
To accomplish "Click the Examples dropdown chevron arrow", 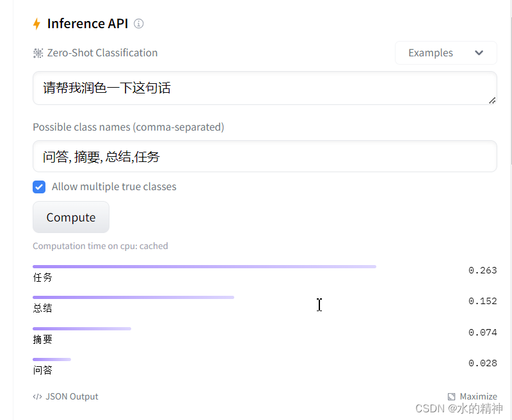I will click(x=479, y=53).
